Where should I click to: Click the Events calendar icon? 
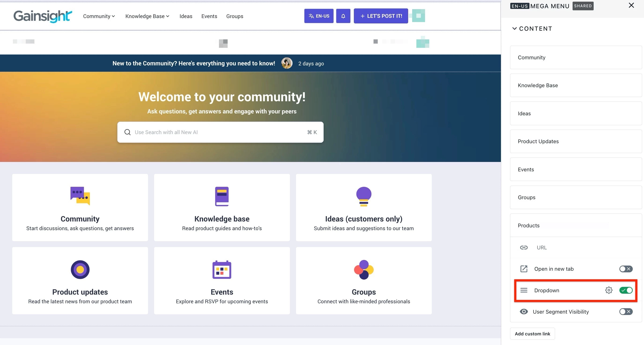222,270
